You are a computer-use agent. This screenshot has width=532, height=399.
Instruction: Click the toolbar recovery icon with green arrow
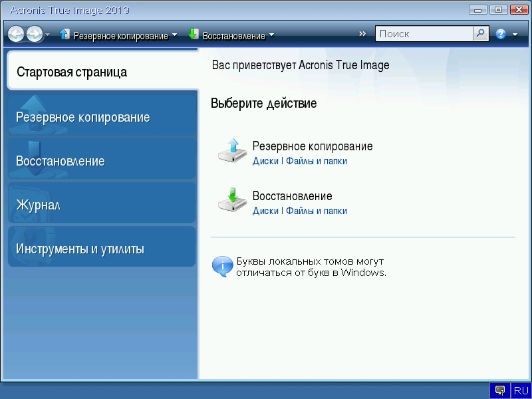point(194,35)
